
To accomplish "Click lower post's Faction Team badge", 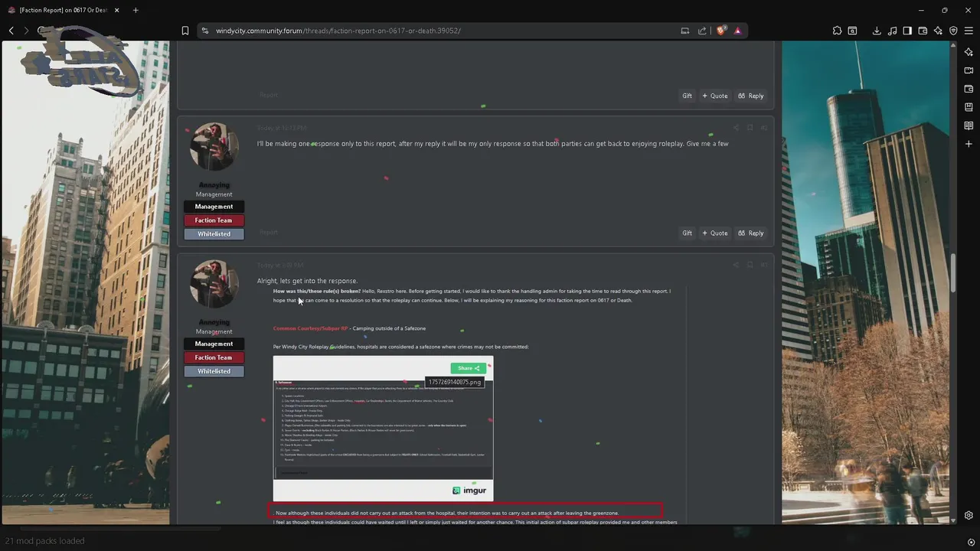I will tap(214, 357).
